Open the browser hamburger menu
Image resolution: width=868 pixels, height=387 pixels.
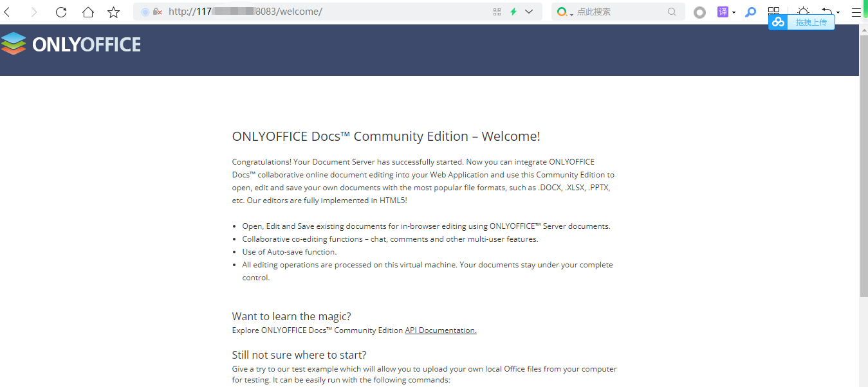(856, 12)
